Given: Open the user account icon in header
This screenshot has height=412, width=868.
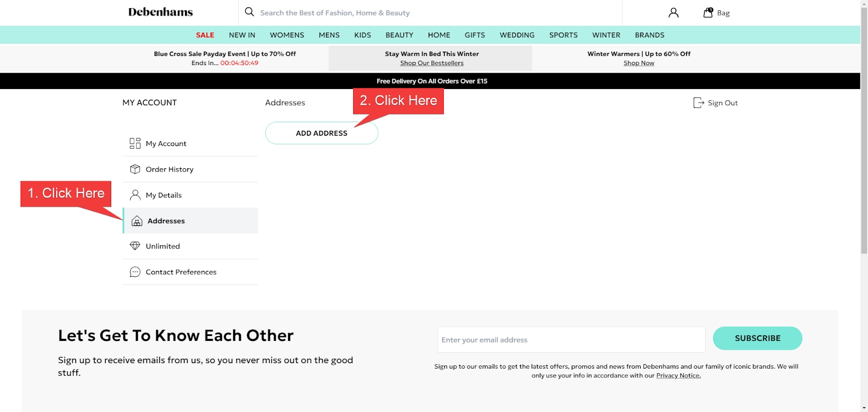Looking at the screenshot, I should pyautogui.click(x=673, y=12).
